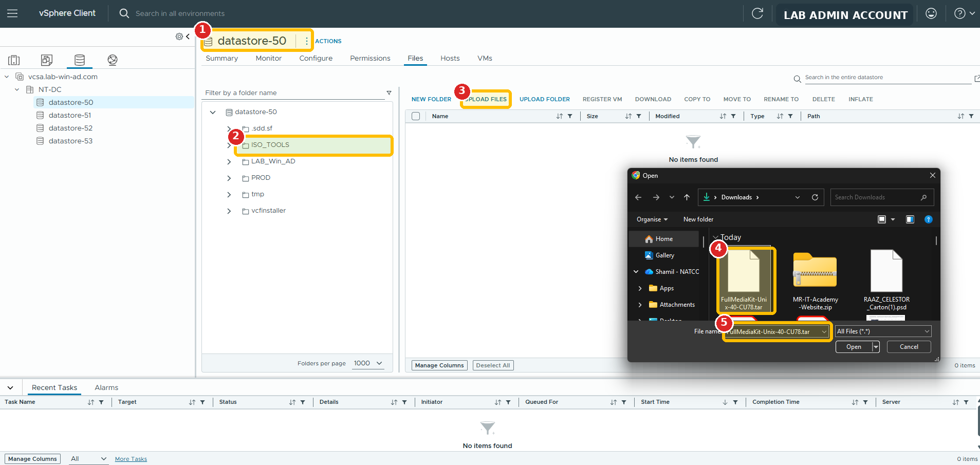
Task: Click the sidebar settings gear icon
Action: 179,36
